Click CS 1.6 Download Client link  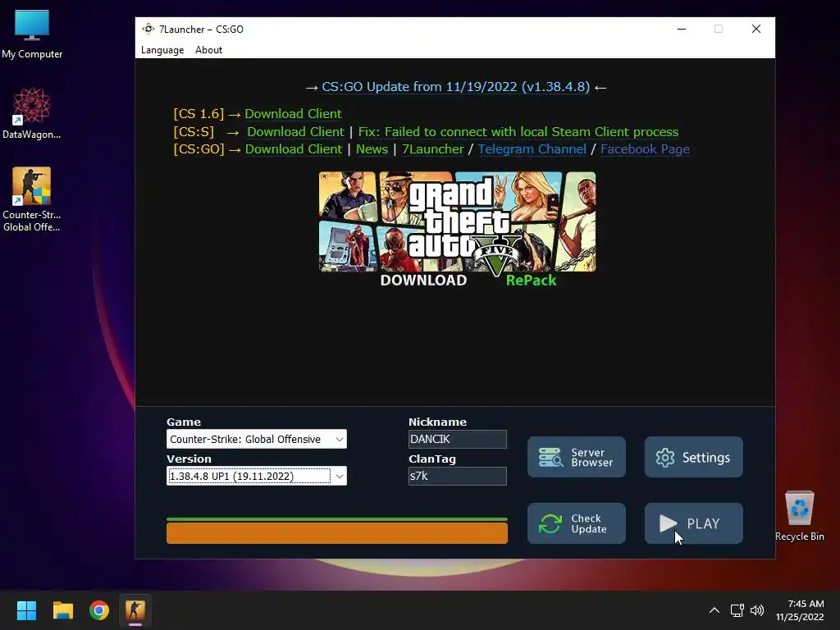tap(293, 113)
